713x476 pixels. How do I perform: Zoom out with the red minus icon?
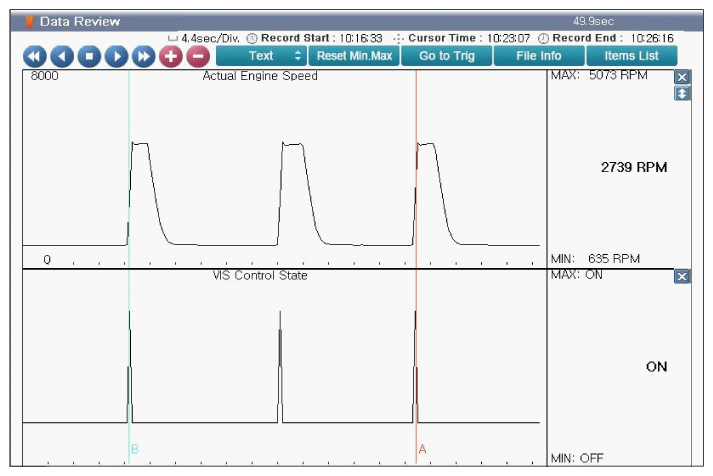pos(197,56)
